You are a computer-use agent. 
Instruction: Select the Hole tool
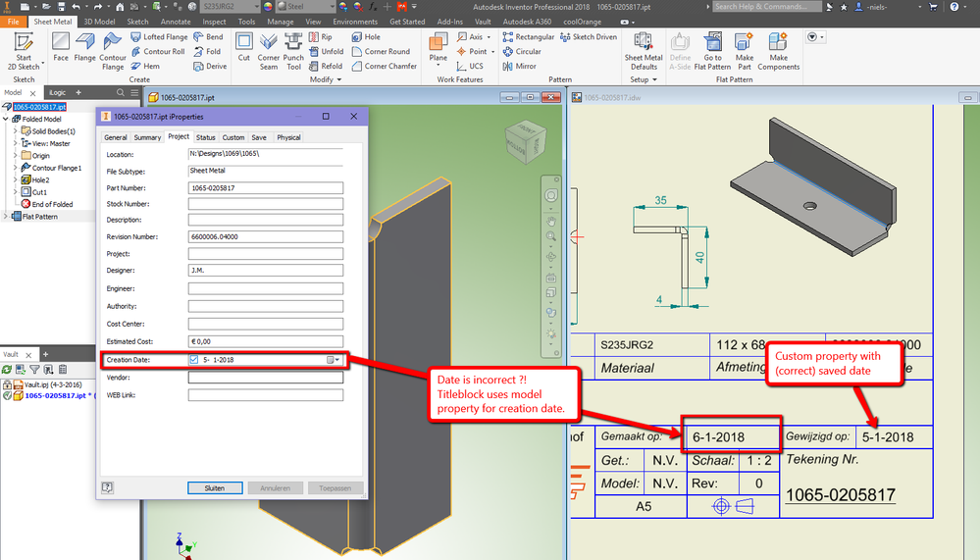coord(366,37)
